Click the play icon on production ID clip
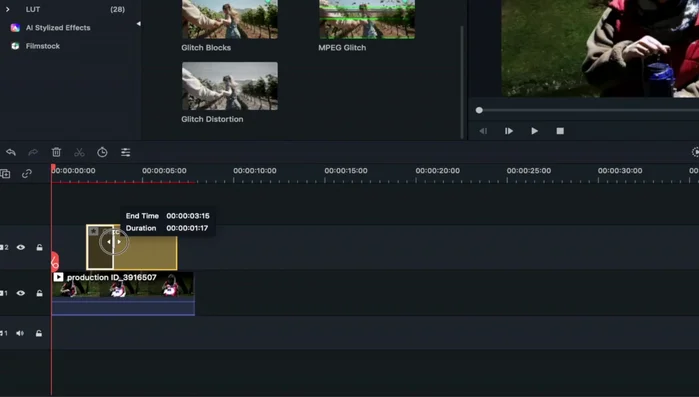The image size is (699, 397). [58, 277]
